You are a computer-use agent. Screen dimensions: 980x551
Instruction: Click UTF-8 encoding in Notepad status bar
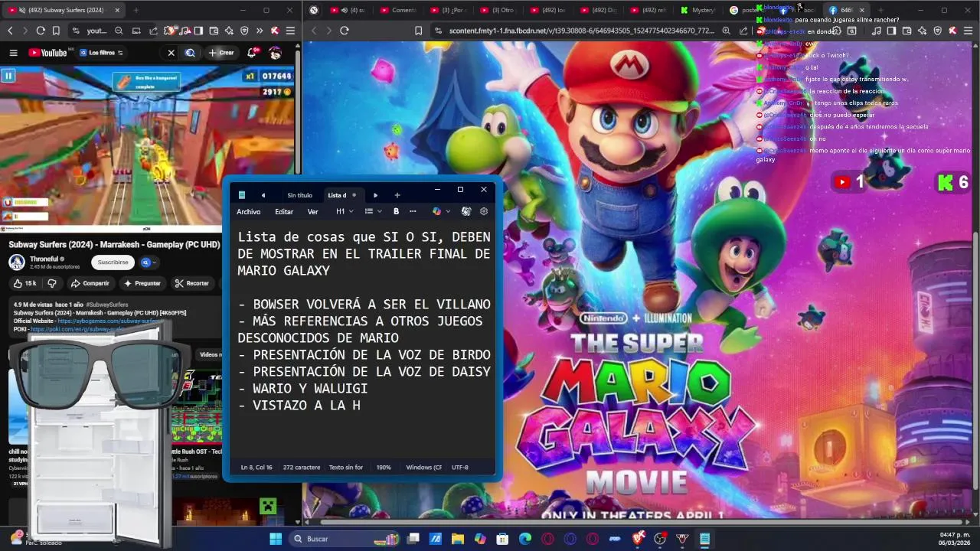coord(459,467)
